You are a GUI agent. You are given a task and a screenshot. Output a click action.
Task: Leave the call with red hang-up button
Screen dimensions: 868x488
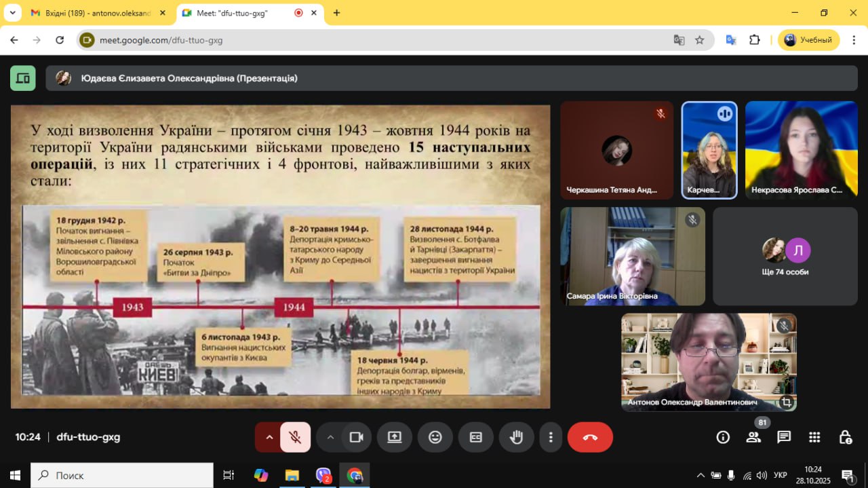coord(590,437)
